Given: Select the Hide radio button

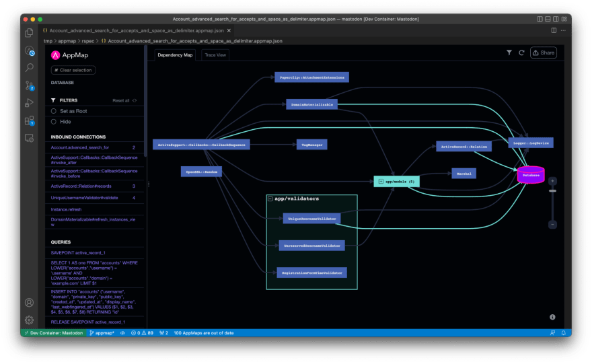Looking at the screenshot, I should point(54,122).
